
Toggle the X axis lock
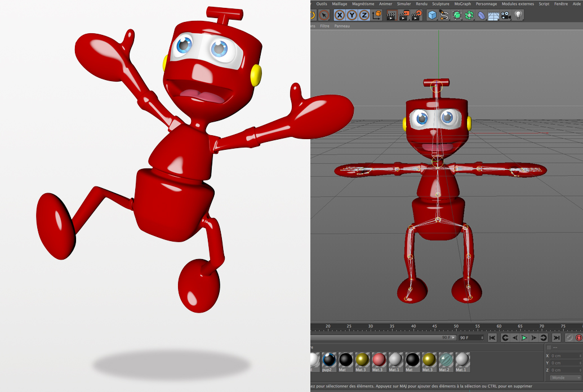click(x=340, y=15)
